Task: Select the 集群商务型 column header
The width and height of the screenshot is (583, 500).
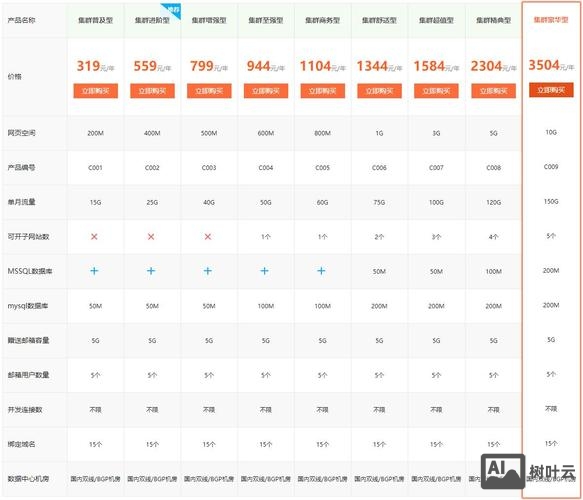Action: click(323, 20)
